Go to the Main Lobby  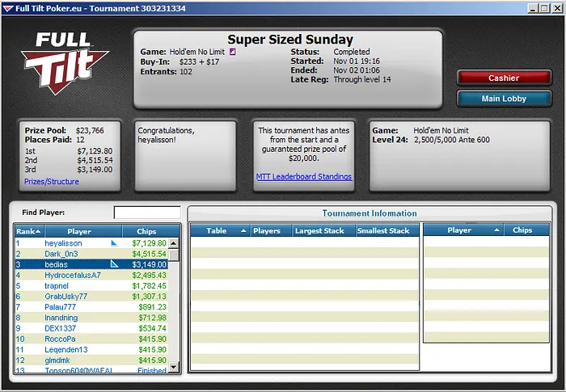tap(504, 99)
